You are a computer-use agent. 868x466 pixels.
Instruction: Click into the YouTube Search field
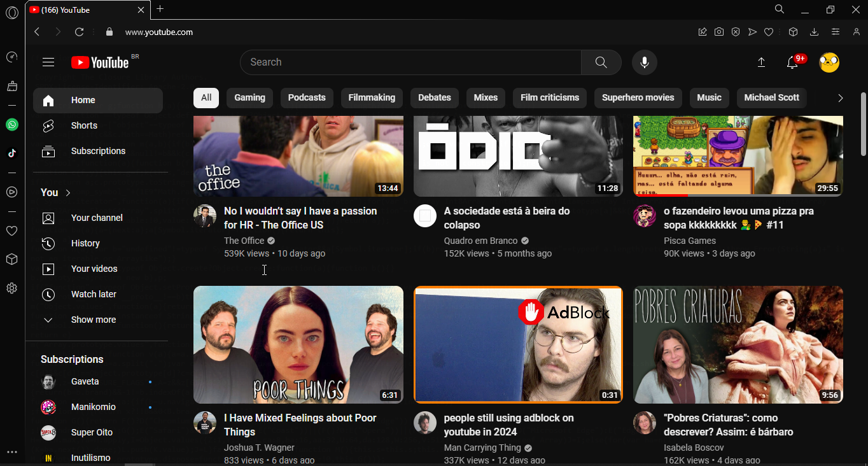[x=410, y=62]
